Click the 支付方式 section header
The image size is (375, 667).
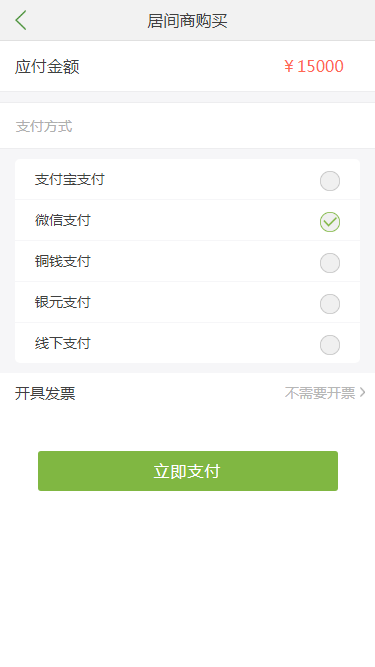[44, 126]
